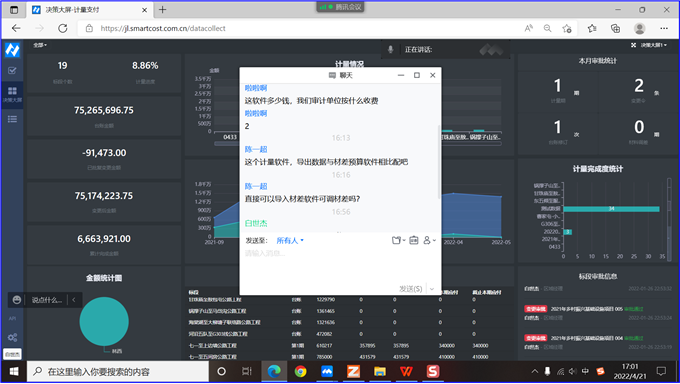Click the 说点什么 input box
The height and width of the screenshot is (384, 680).
coord(47,300)
